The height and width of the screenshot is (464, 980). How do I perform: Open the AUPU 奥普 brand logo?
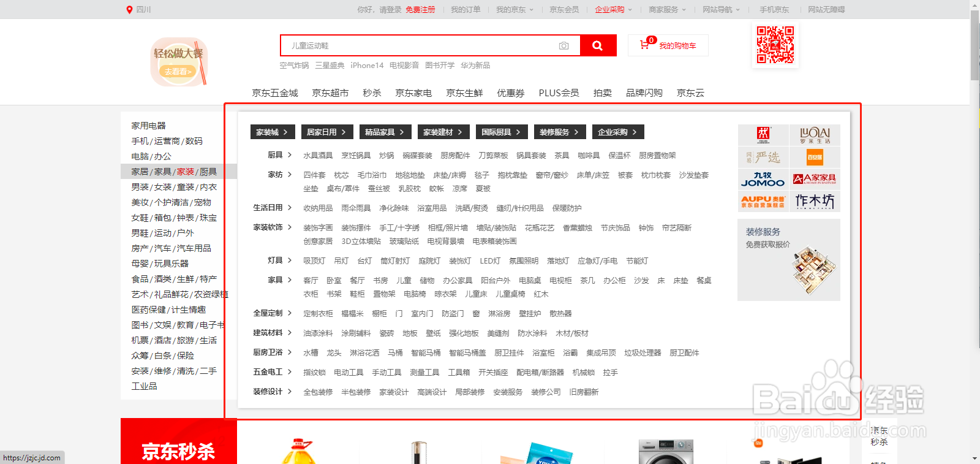coord(763,201)
